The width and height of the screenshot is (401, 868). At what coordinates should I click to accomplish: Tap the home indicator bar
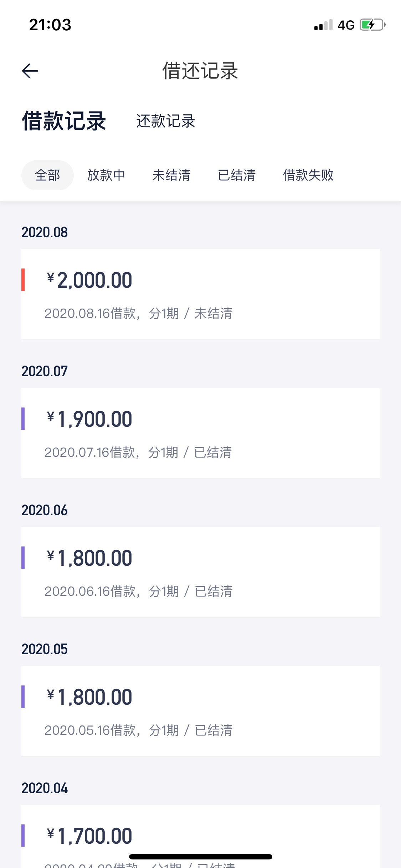click(201, 857)
